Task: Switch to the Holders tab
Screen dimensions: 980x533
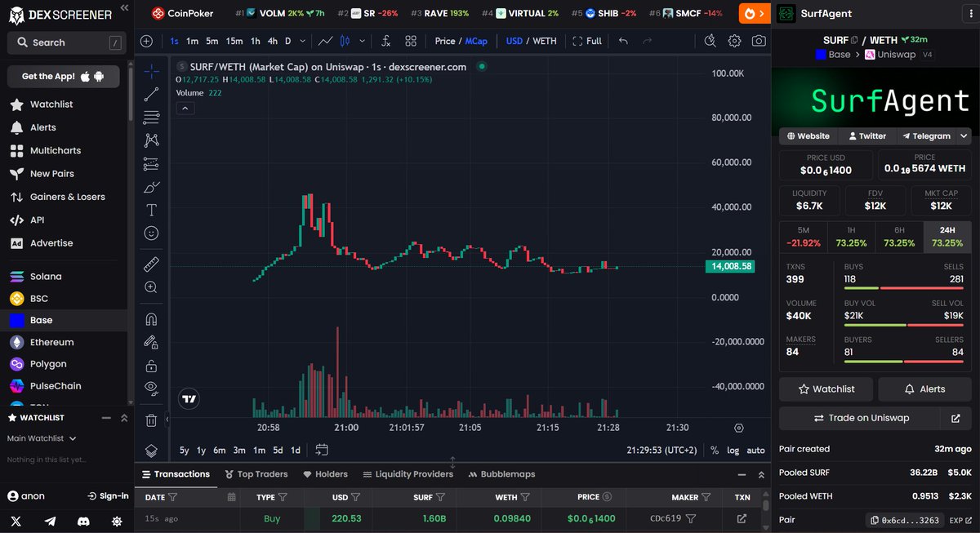Action: [325, 474]
